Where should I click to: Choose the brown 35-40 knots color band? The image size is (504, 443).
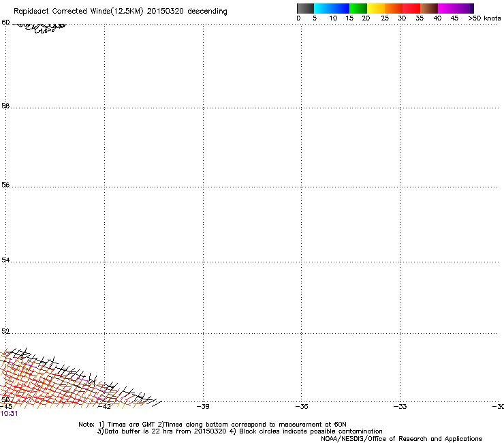[x=429, y=8]
